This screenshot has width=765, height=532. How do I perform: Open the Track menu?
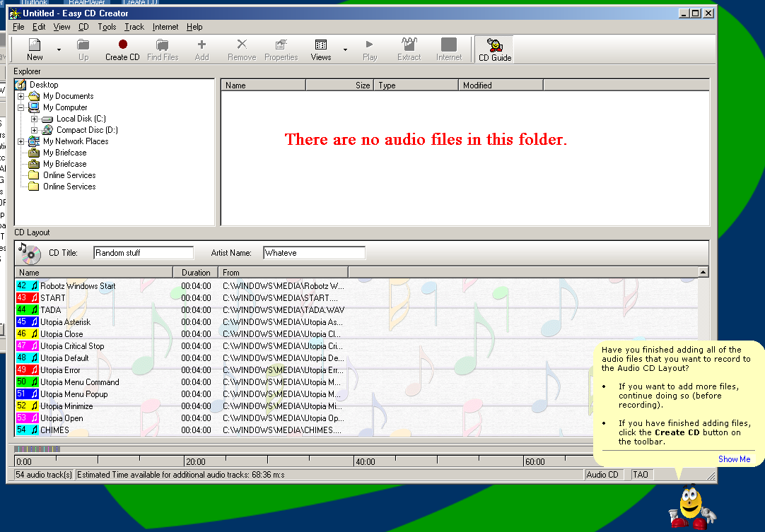click(x=134, y=27)
